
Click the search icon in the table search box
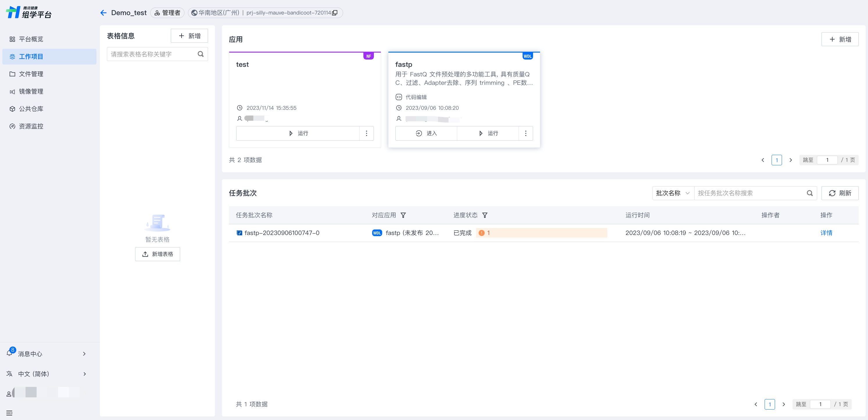click(x=200, y=54)
